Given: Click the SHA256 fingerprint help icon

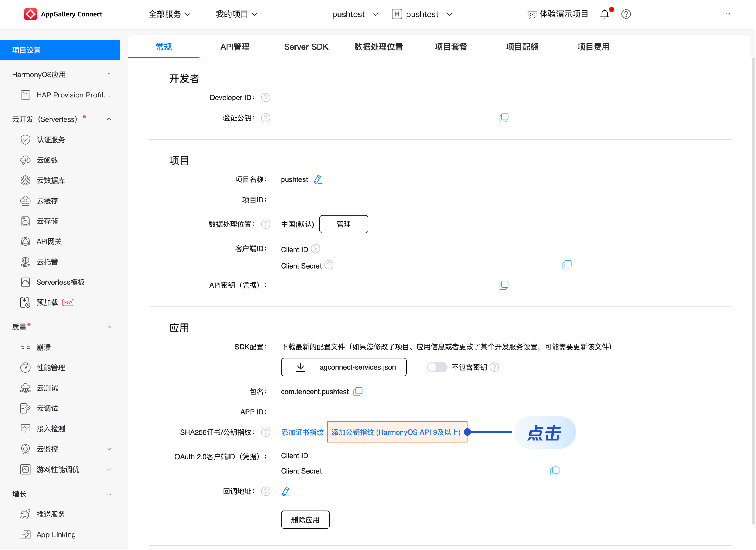Looking at the screenshot, I should 266,433.
